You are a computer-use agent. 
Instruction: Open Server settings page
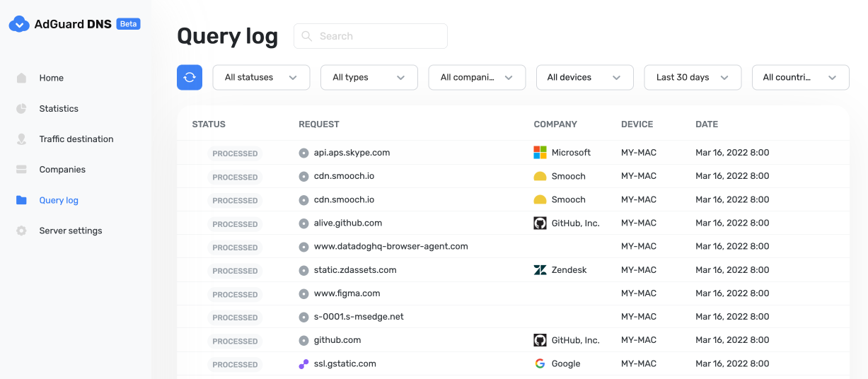(71, 231)
